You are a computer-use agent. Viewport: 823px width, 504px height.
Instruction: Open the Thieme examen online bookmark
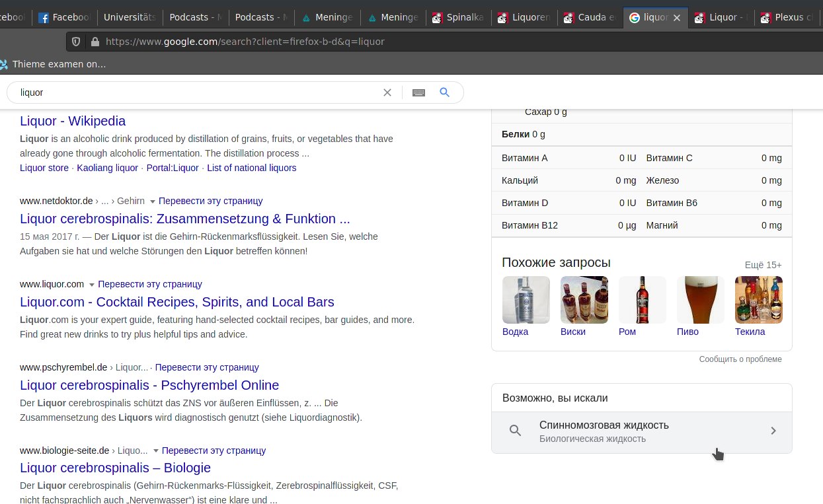pyautogui.click(x=53, y=64)
